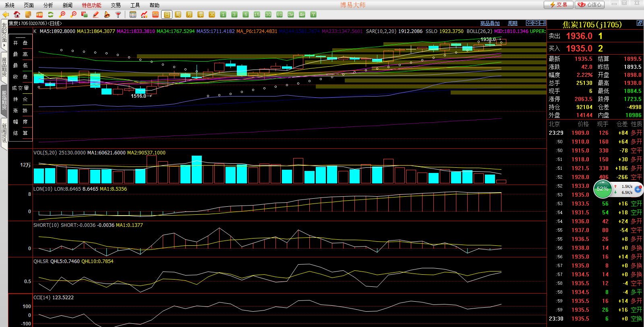
Task: Select the 5-minute period button
Action: 246,14
